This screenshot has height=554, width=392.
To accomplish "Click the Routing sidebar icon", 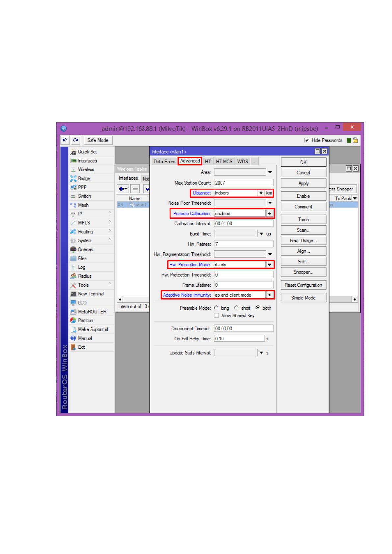I will click(73, 232).
